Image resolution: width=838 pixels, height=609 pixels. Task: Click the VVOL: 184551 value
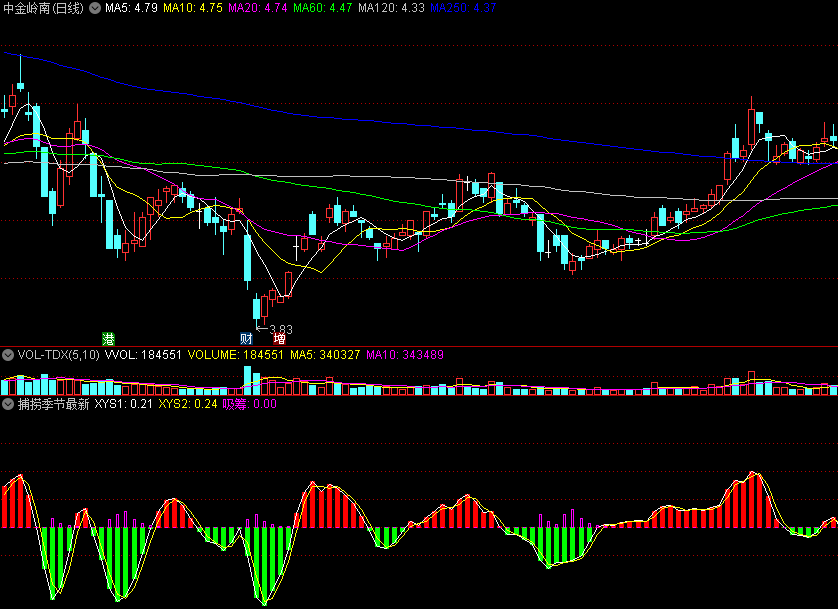click(x=143, y=355)
